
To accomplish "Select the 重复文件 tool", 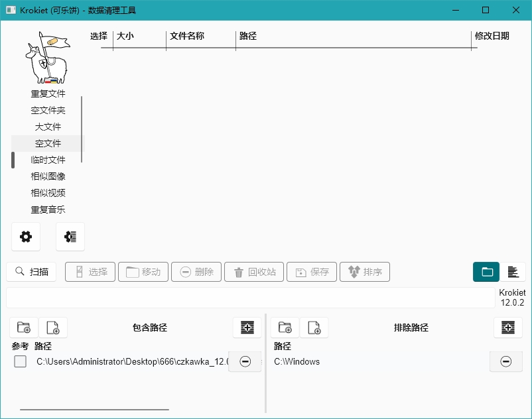I will click(48, 93).
